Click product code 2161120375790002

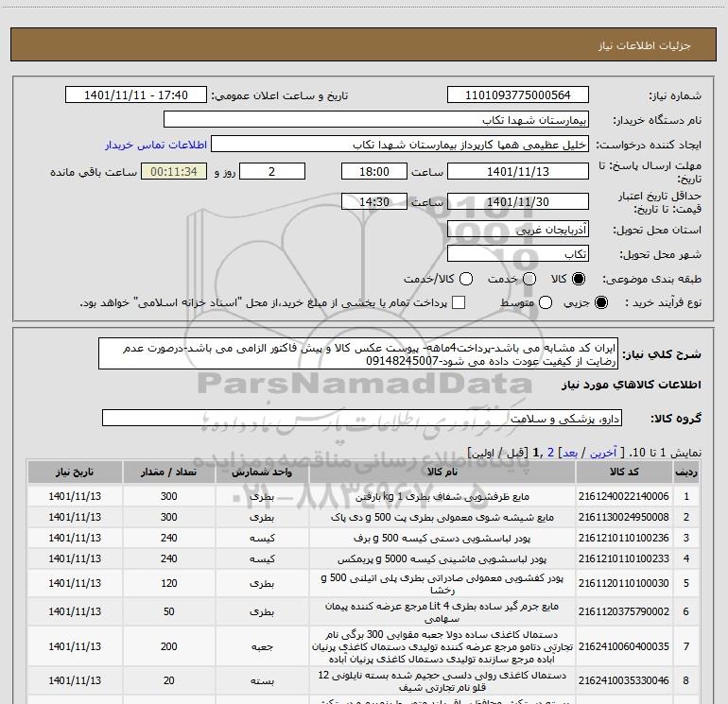[624, 611]
